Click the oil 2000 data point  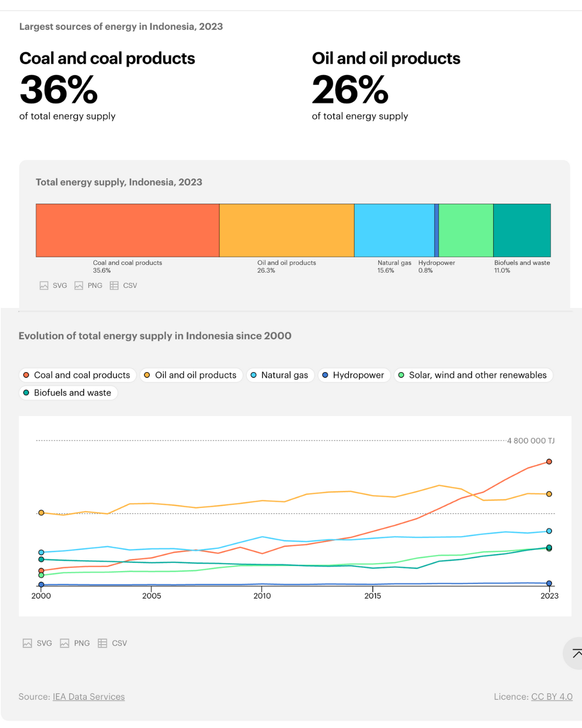(x=41, y=513)
